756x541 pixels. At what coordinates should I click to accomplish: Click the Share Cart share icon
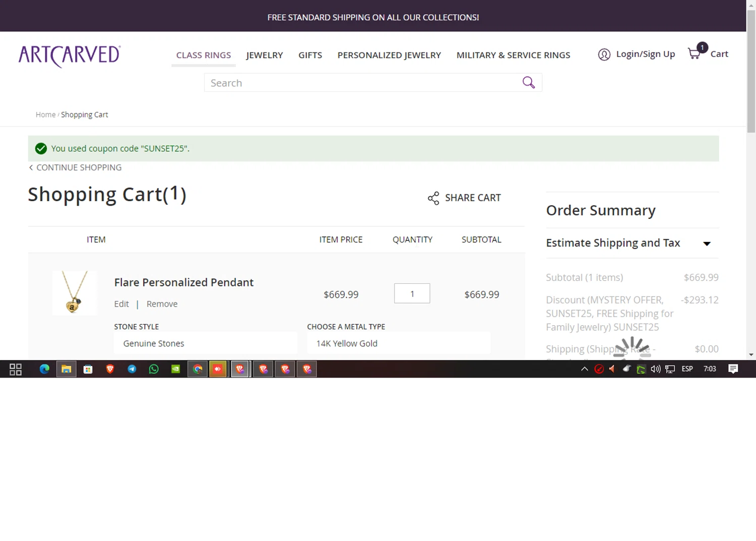click(x=433, y=198)
